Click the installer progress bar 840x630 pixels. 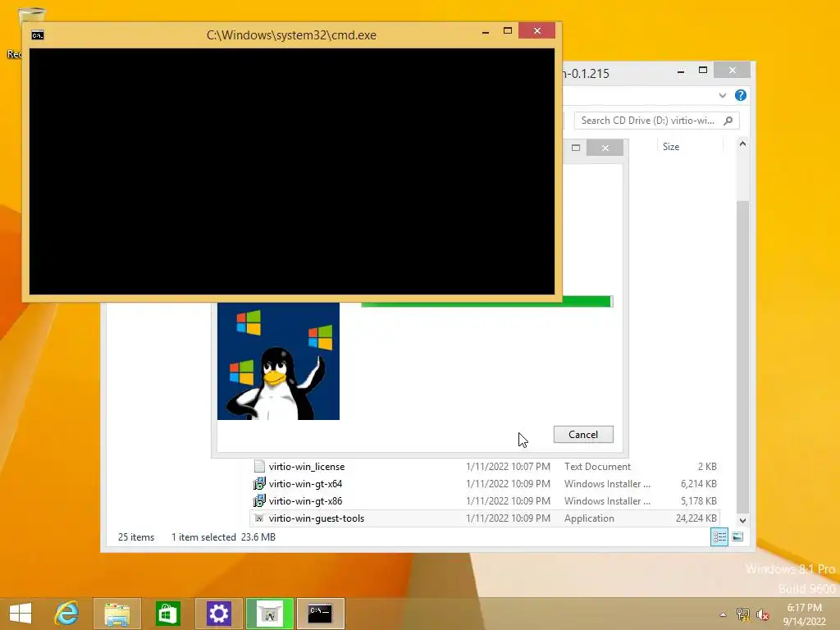click(487, 302)
